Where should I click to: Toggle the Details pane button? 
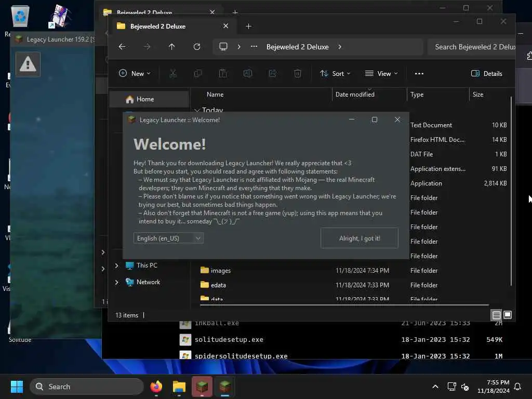[486, 73]
